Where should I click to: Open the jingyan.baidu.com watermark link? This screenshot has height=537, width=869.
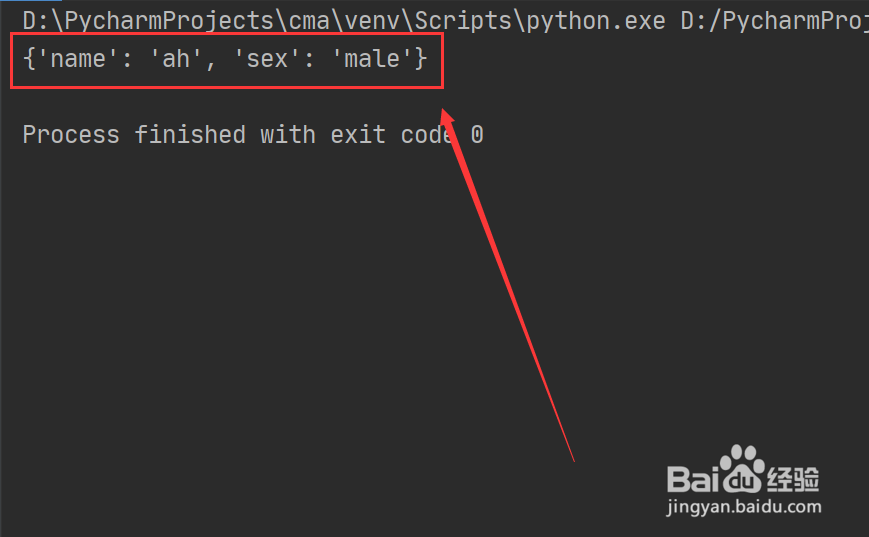(x=744, y=507)
